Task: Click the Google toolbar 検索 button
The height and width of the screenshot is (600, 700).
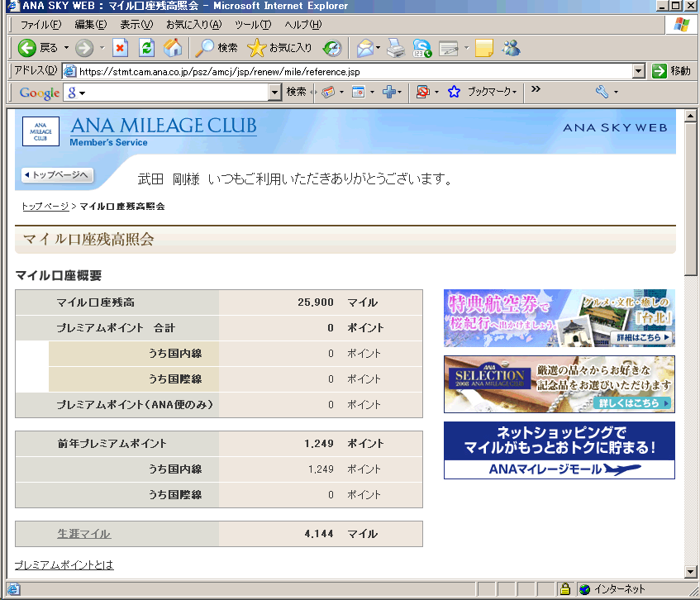Action: point(297,92)
